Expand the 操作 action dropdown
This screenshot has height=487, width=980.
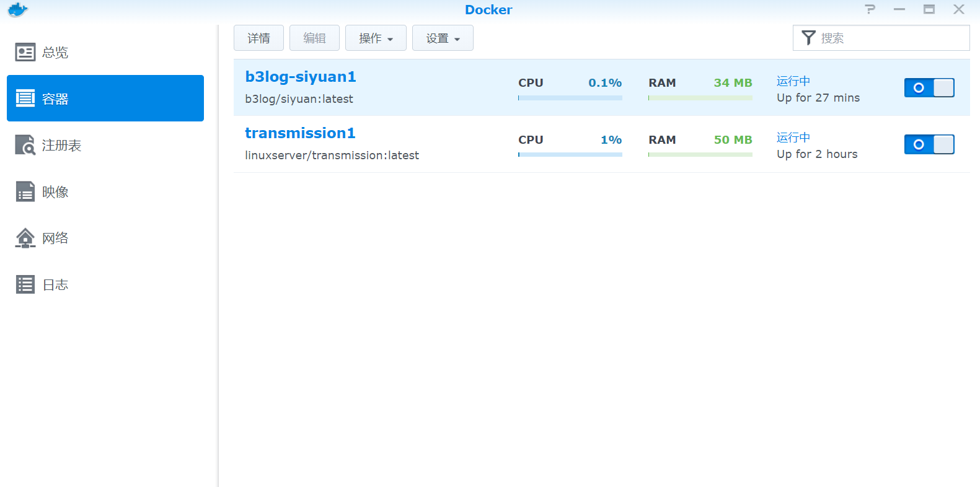pyautogui.click(x=376, y=38)
